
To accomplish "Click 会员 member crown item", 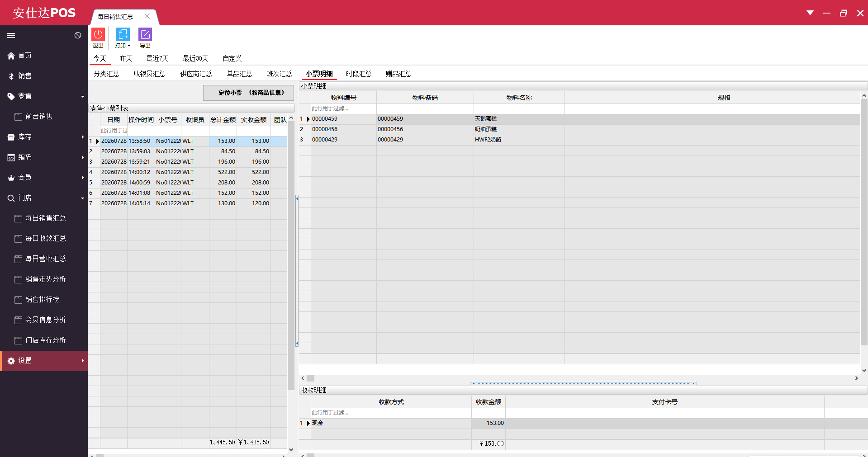I will click(44, 178).
